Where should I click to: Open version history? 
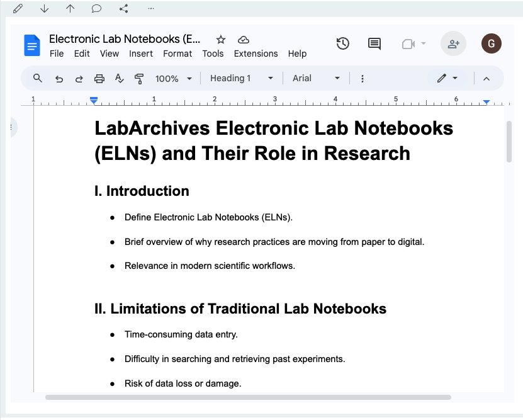(342, 43)
